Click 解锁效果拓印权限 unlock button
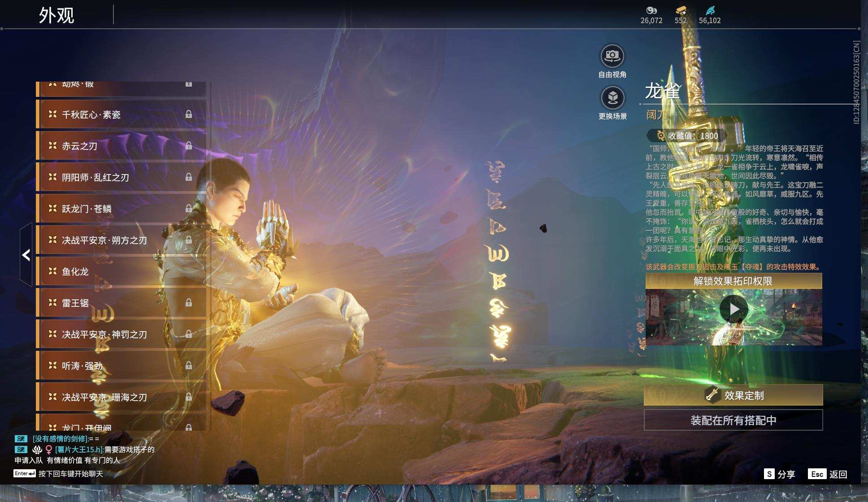868x502 pixels. 733,281
